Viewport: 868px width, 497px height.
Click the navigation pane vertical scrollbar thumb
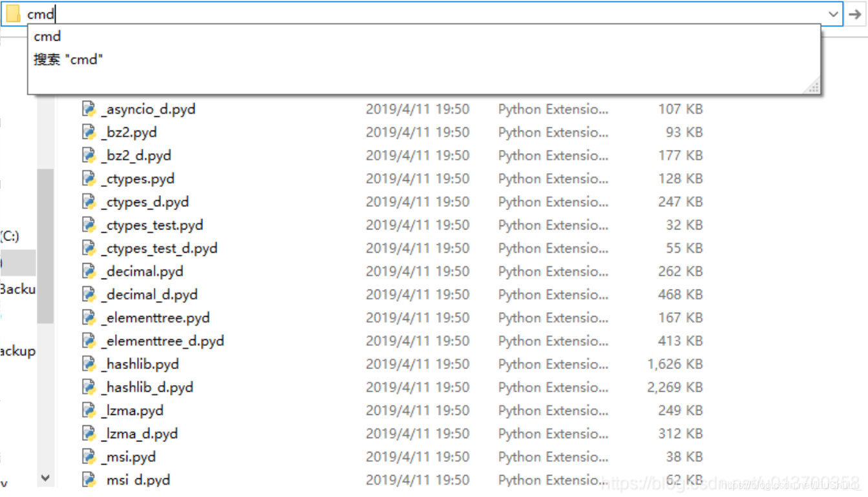(45, 246)
